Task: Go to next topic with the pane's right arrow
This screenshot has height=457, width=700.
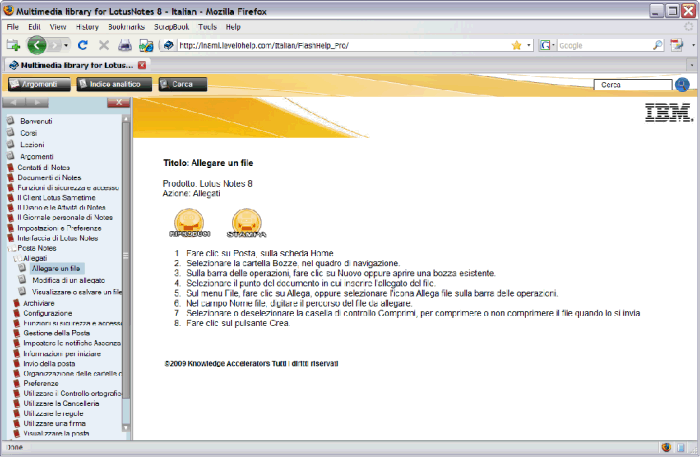Action: (37, 103)
